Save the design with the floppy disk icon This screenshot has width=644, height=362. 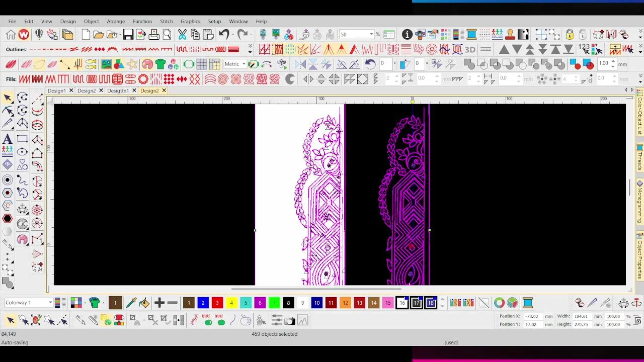128,34
